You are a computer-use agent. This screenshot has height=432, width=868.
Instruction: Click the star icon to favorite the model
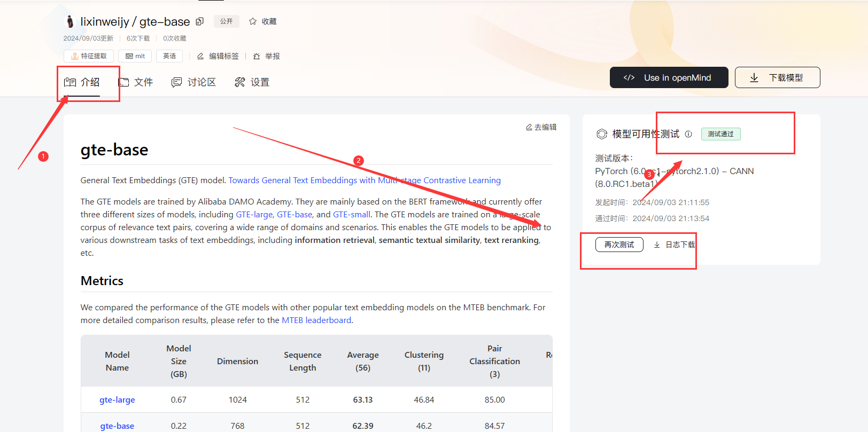click(253, 21)
